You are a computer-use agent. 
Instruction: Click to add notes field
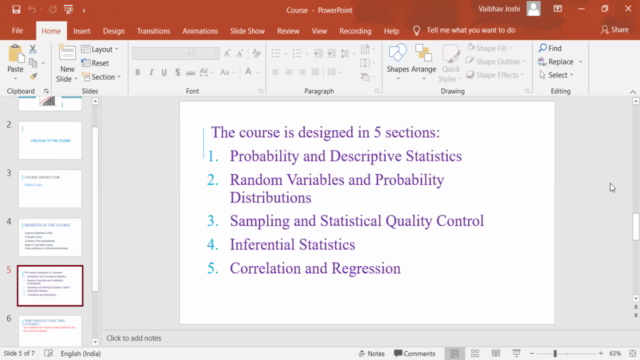click(367, 338)
